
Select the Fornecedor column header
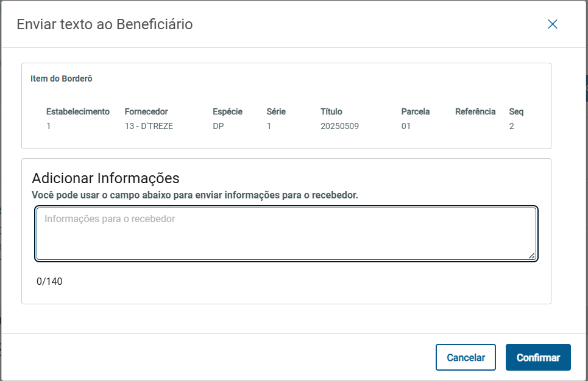click(x=146, y=112)
